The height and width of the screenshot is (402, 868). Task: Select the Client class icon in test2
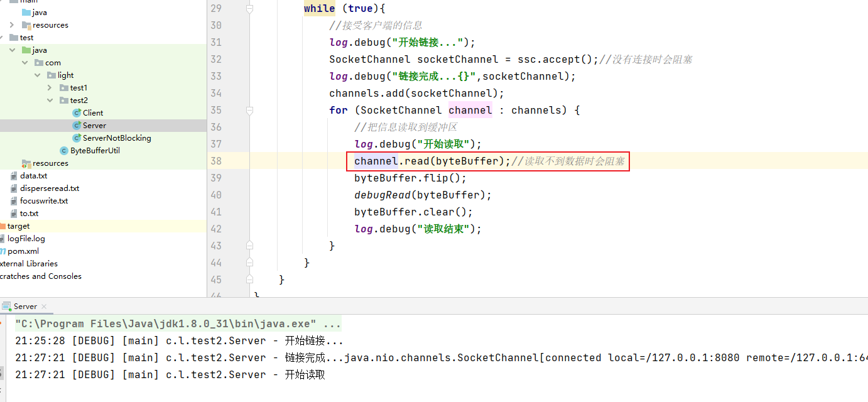pyautogui.click(x=75, y=112)
